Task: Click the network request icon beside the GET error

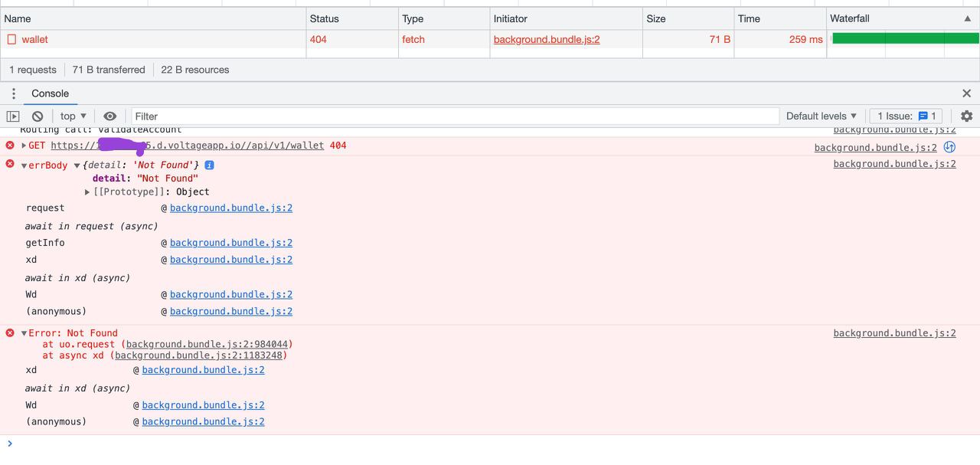Action: pyautogui.click(x=949, y=147)
